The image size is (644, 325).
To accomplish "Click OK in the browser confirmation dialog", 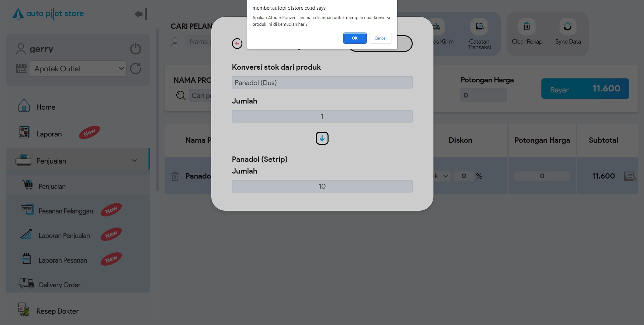I will (x=354, y=38).
